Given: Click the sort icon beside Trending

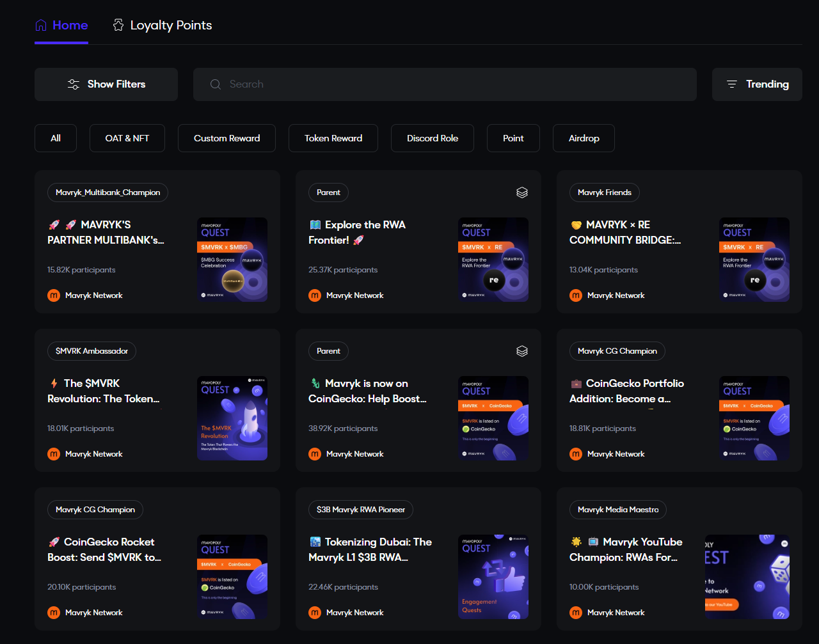Looking at the screenshot, I should [731, 84].
